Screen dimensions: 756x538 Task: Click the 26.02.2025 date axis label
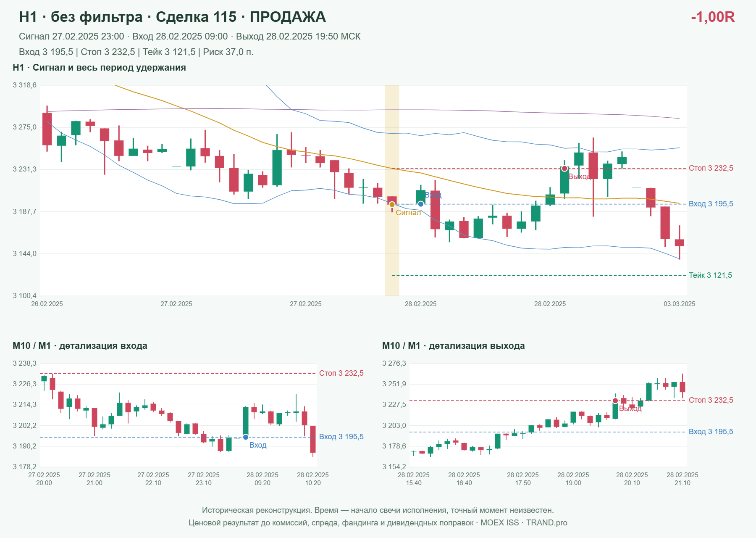(x=47, y=304)
